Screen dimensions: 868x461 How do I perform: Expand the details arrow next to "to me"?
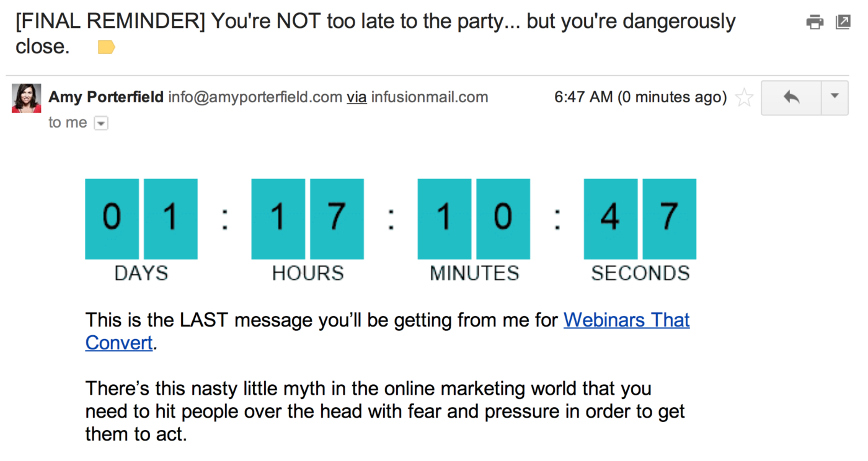coord(100,123)
